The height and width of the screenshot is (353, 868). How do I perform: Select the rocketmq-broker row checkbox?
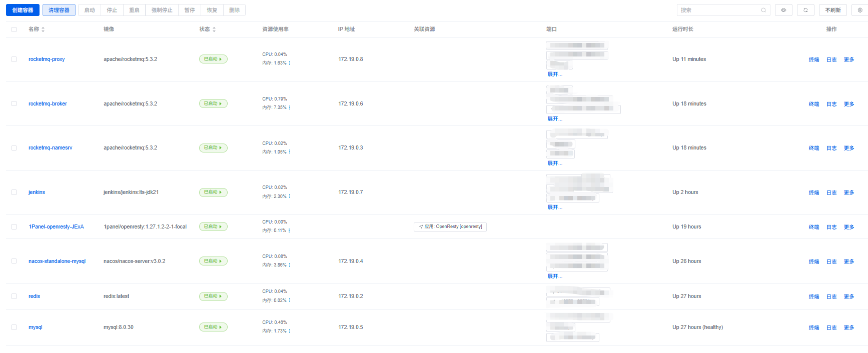pyautogui.click(x=14, y=103)
